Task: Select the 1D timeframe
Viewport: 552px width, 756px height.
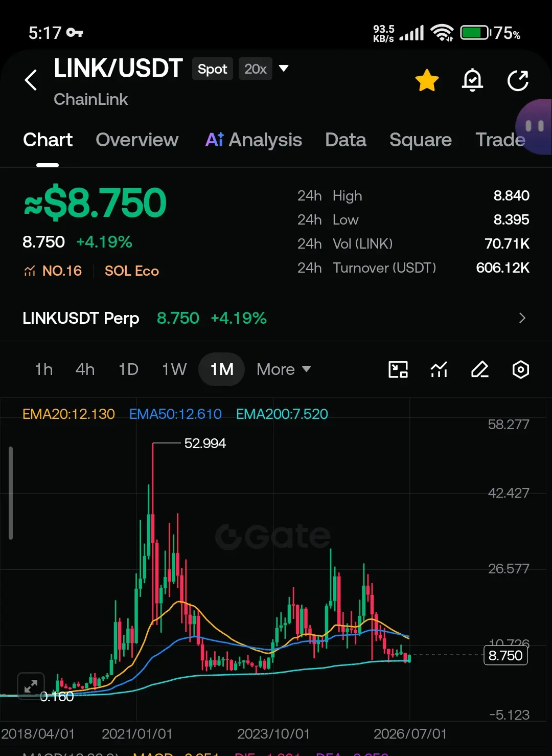Action: 128,369
